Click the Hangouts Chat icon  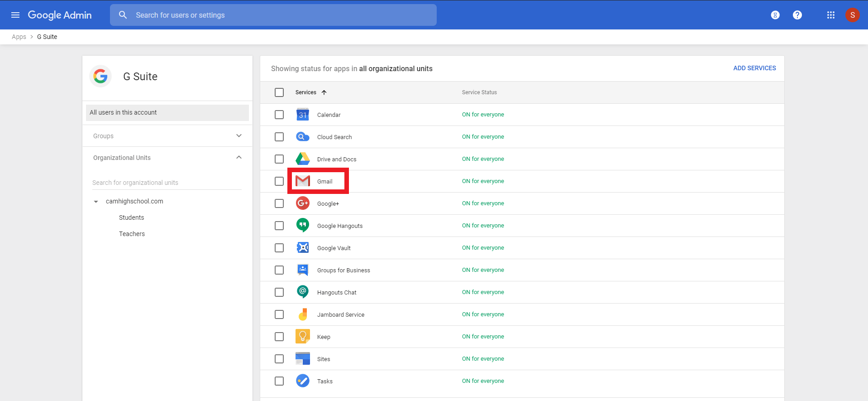point(303,292)
